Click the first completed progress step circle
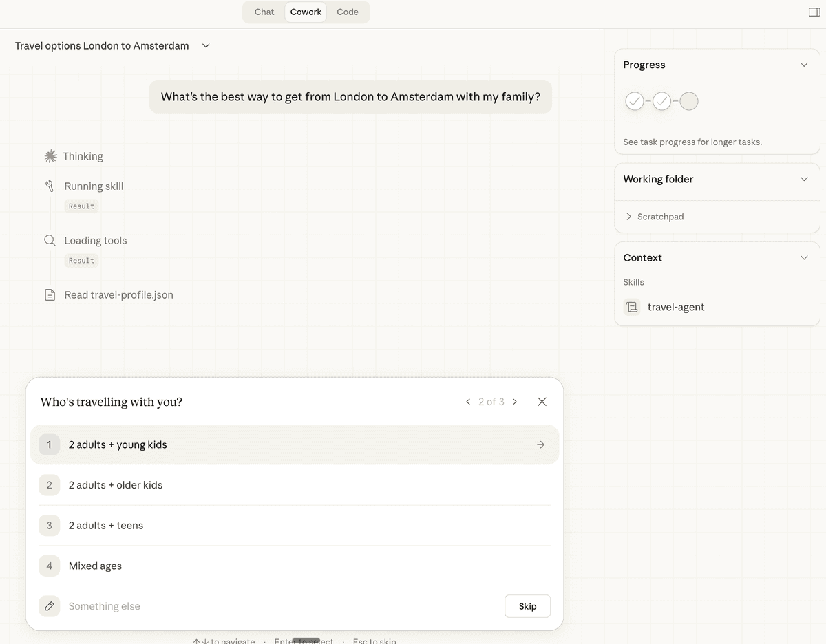Viewport: 826px width, 644px height. [635, 101]
